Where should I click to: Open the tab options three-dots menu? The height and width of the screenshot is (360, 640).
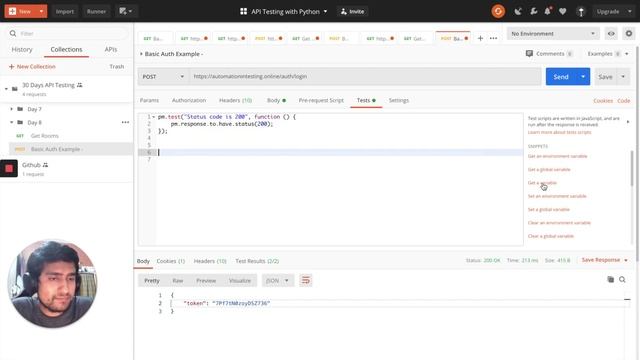click(x=493, y=38)
